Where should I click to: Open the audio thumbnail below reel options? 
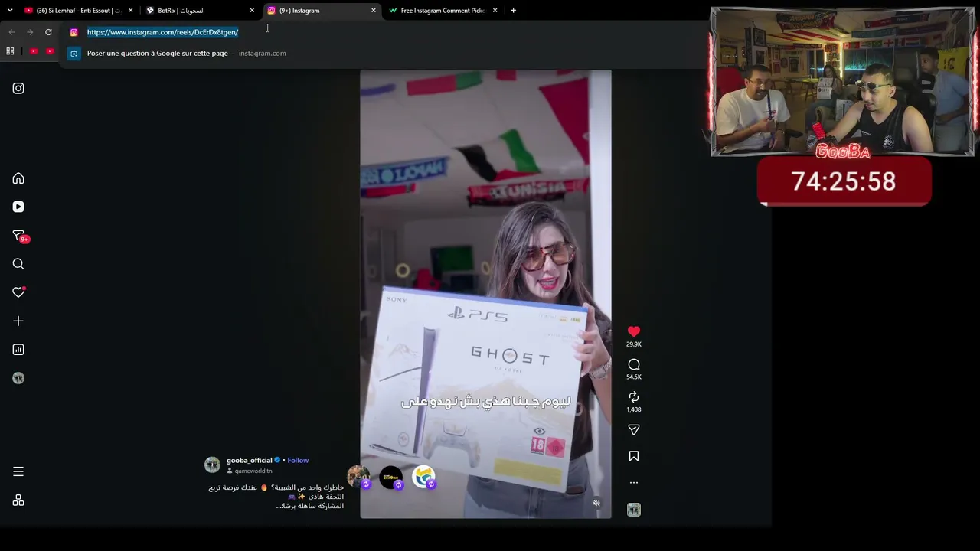[x=634, y=510]
